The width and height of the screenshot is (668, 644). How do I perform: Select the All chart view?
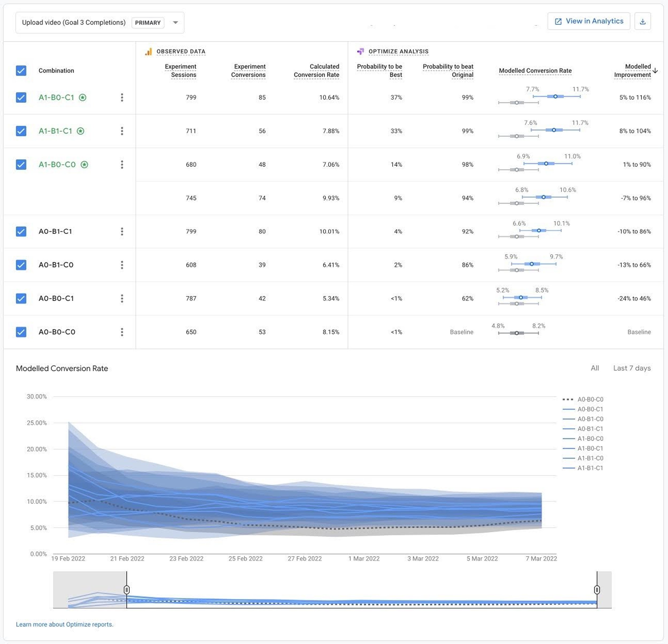(x=595, y=368)
